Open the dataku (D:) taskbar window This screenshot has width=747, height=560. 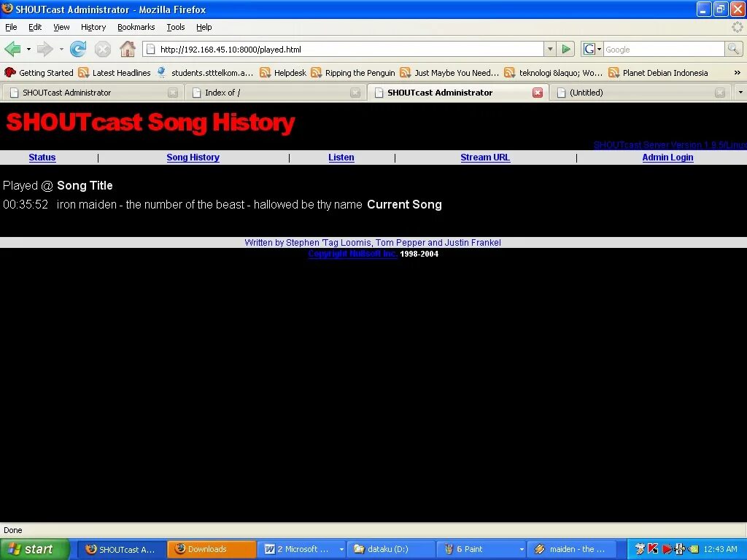391,550
